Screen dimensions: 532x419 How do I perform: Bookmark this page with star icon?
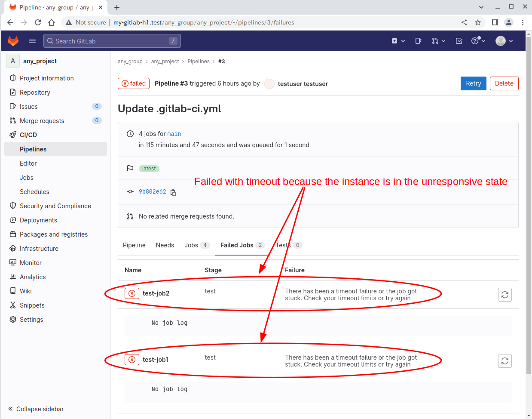tap(478, 22)
